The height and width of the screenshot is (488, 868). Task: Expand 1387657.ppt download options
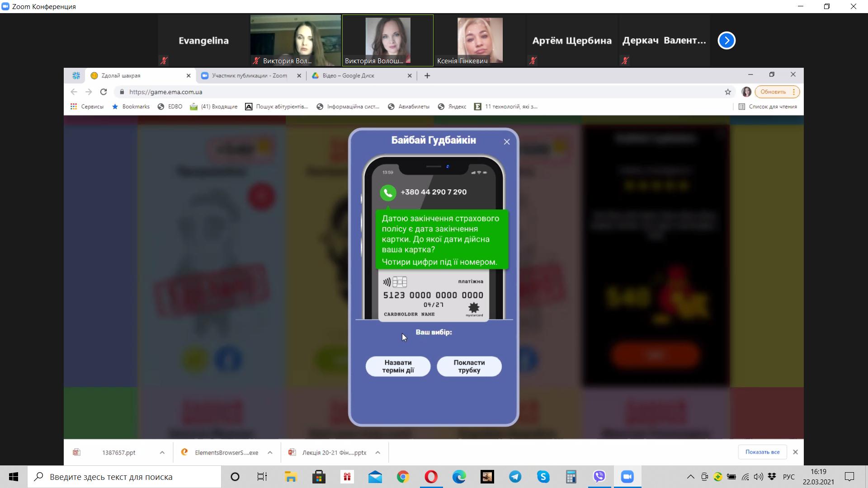tap(162, 452)
